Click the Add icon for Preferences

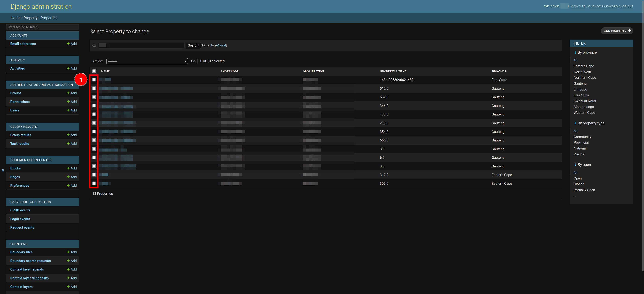coord(68,186)
